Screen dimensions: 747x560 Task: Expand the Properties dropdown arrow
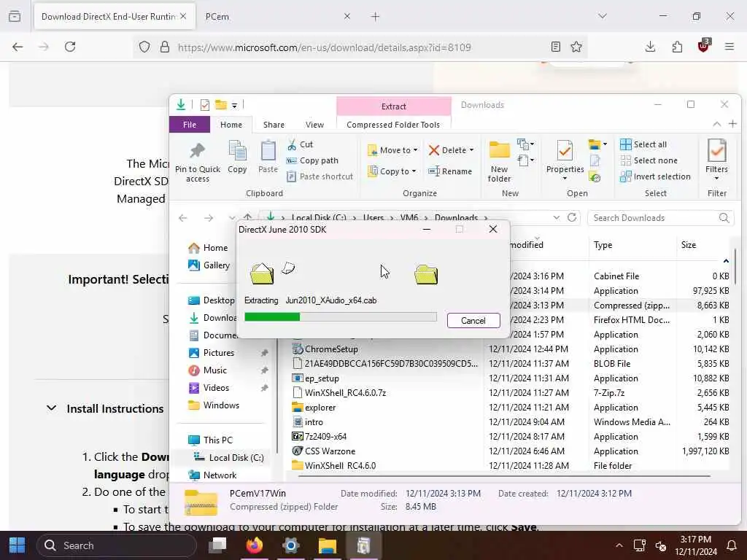pyautogui.click(x=565, y=179)
